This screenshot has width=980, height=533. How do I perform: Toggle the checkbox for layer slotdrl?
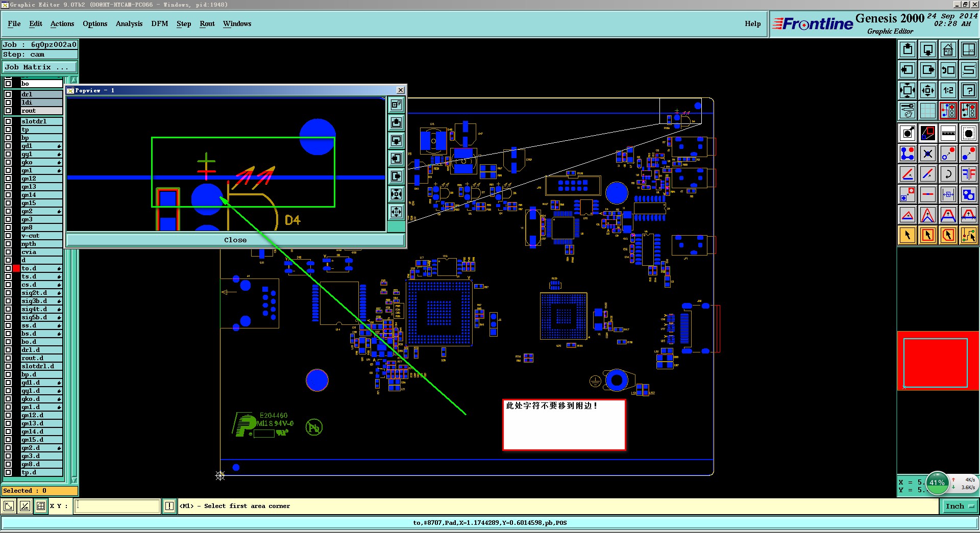8,121
